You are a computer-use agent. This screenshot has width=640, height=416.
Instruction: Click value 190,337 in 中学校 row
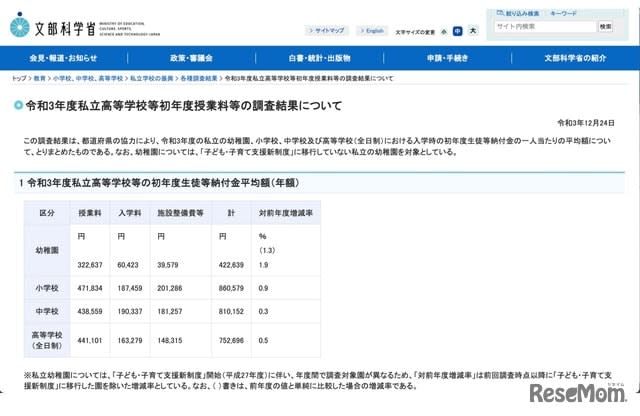click(x=130, y=311)
